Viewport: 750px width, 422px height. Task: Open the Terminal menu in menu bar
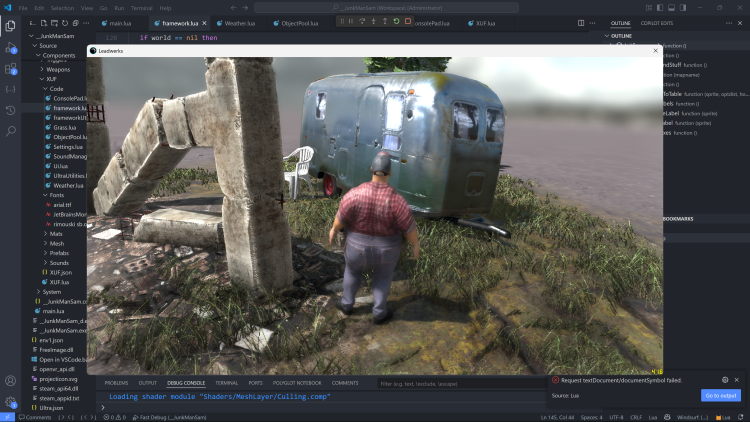point(140,7)
